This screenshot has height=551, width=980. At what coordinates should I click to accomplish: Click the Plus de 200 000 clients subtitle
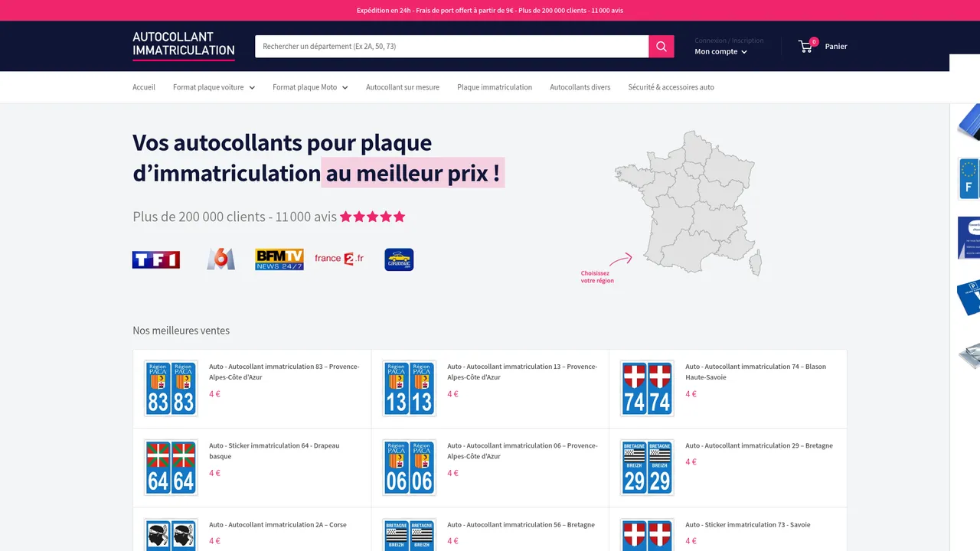tap(234, 217)
